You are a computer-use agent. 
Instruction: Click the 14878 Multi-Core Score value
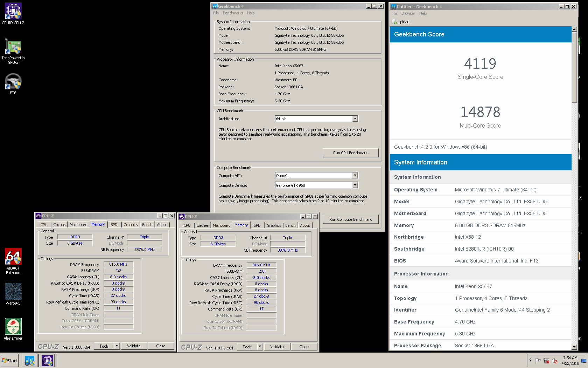(480, 112)
